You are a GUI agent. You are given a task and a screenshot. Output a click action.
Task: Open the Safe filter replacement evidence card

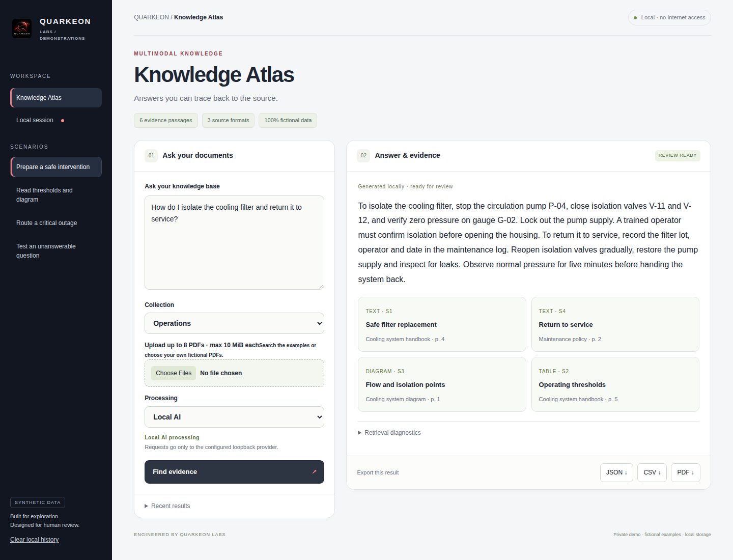coord(442,324)
